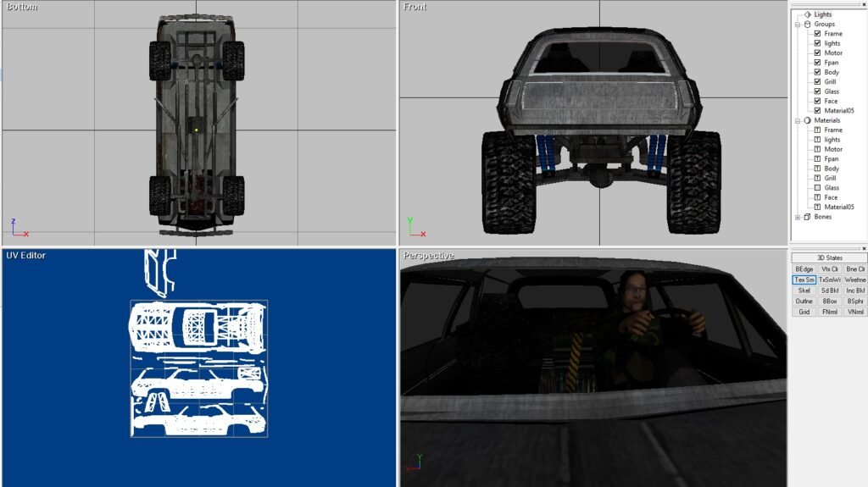This screenshot has width=868, height=487.
Task: Click the Lights node icon in tree
Action: tap(807, 14)
